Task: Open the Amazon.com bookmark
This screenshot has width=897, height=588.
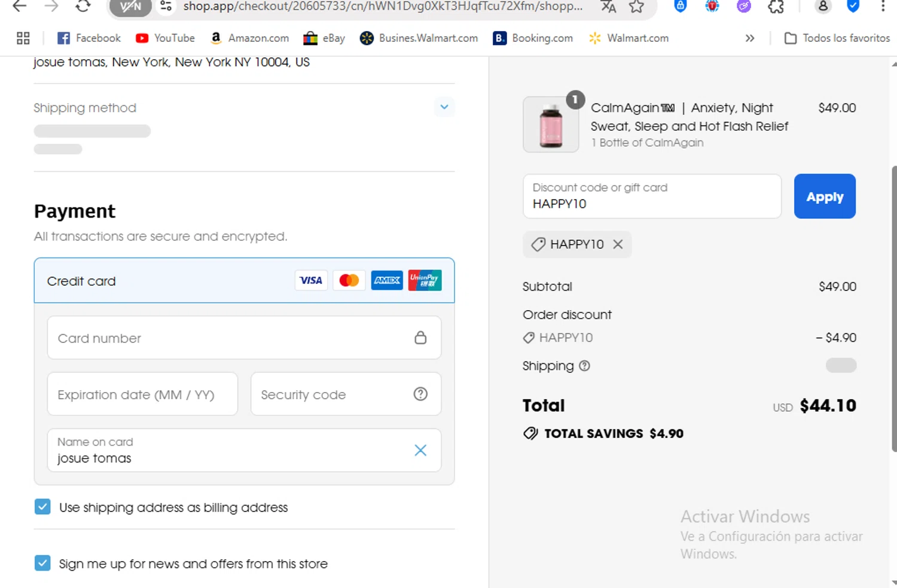Action: point(249,38)
